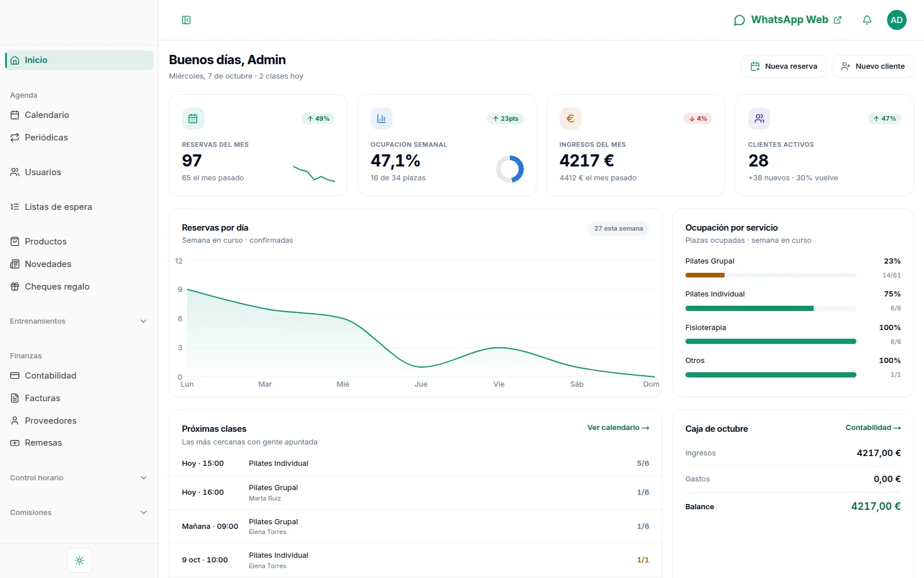This screenshot has height=578, width=924.
Task: Open the AD user avatar menu
Action: tap(896, 20)
